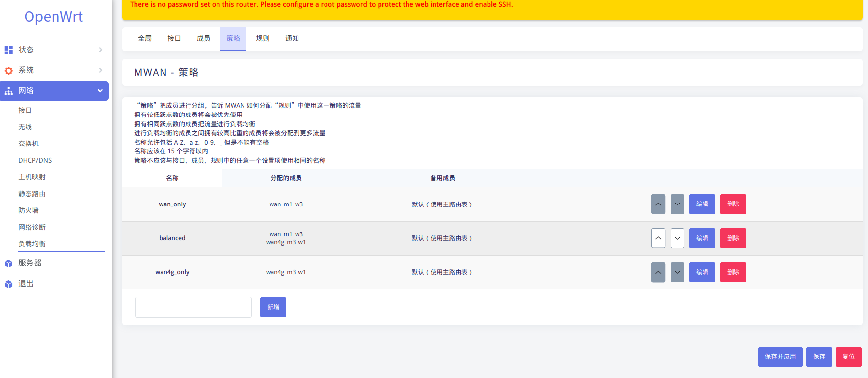Expand the 状态 menu chevron
This screenshot has width=868, height=378.
100,50
